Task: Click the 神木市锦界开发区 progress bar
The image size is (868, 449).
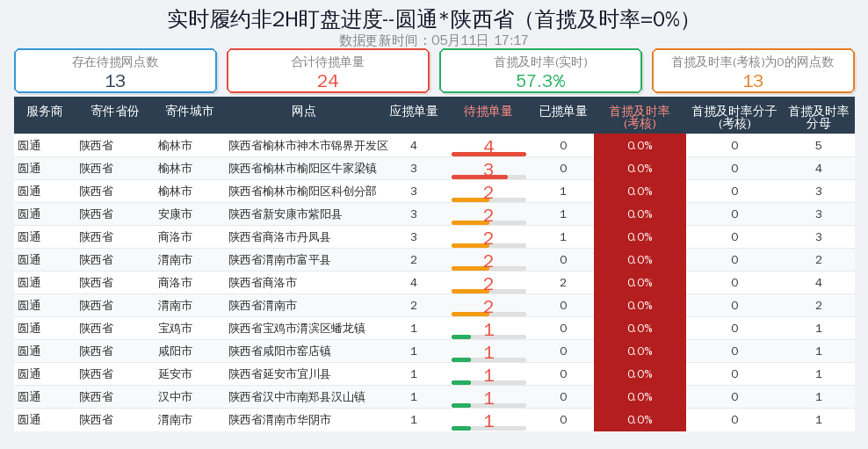Action: [488, 154]
